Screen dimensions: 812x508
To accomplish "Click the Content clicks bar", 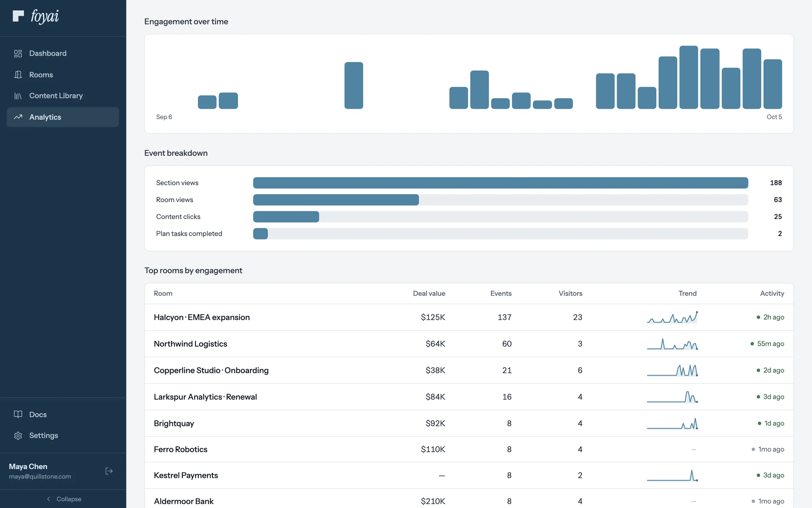I will click(x=500, y=217).
